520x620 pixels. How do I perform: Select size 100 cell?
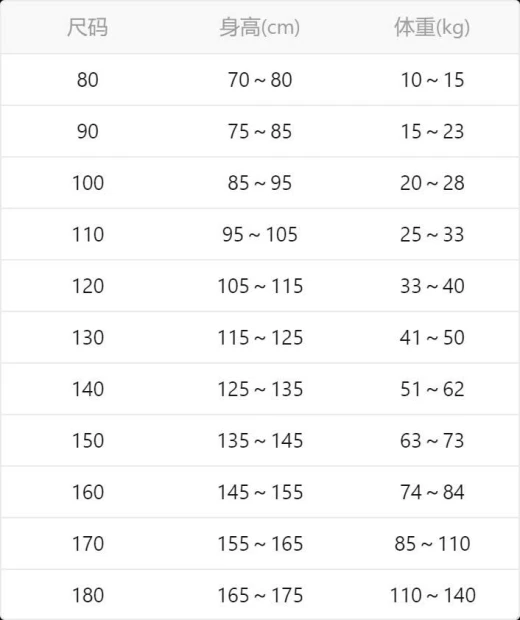point(88,183)
